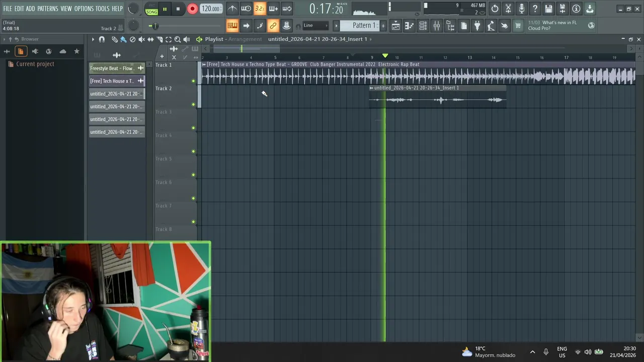The image size is (644, 362).
Task: Open the OPTIONS menu
Action: (x=84, y=9)
